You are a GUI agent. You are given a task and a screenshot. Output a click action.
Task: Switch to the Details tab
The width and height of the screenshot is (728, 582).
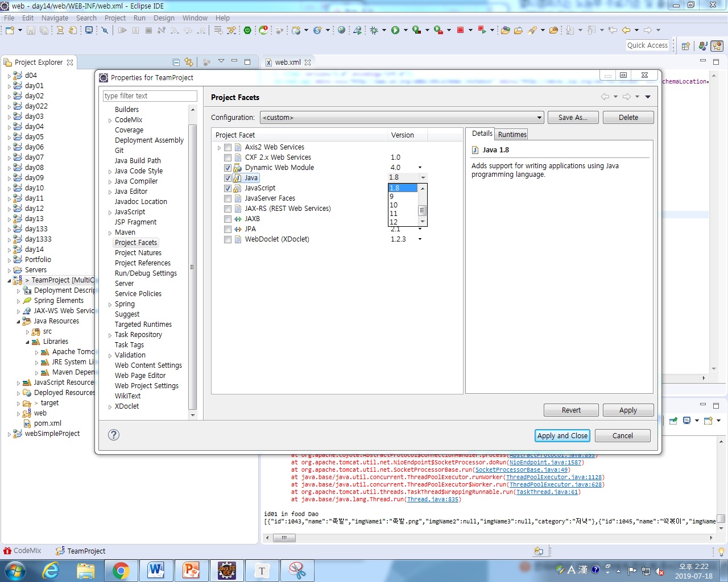(482, 134)
